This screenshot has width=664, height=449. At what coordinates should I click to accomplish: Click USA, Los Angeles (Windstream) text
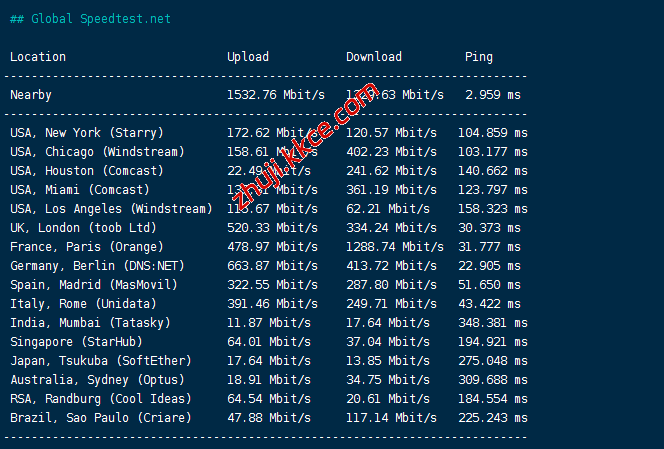tap(111, 209)
